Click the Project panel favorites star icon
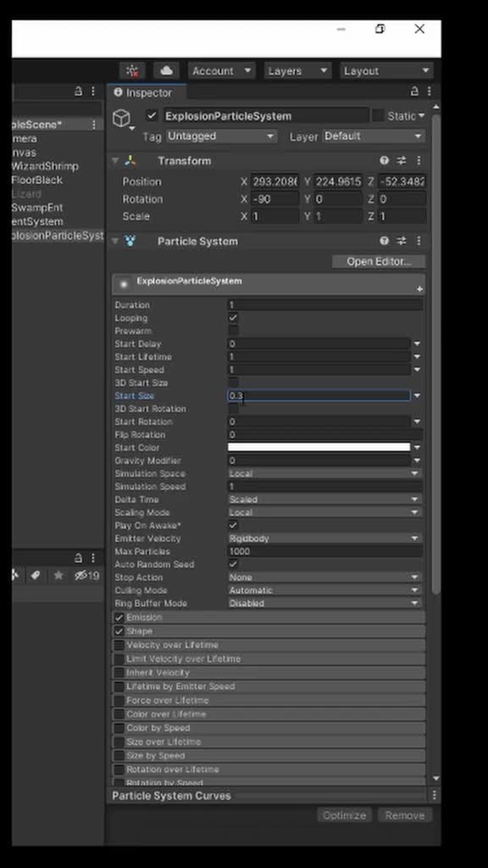Image resolution: width=488 pixels, height=868 pixels. pyautogui.click(x=58, y=576)
